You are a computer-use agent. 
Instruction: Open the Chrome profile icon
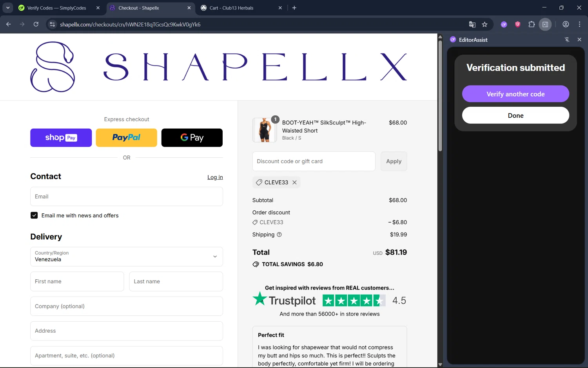[565, 24]
